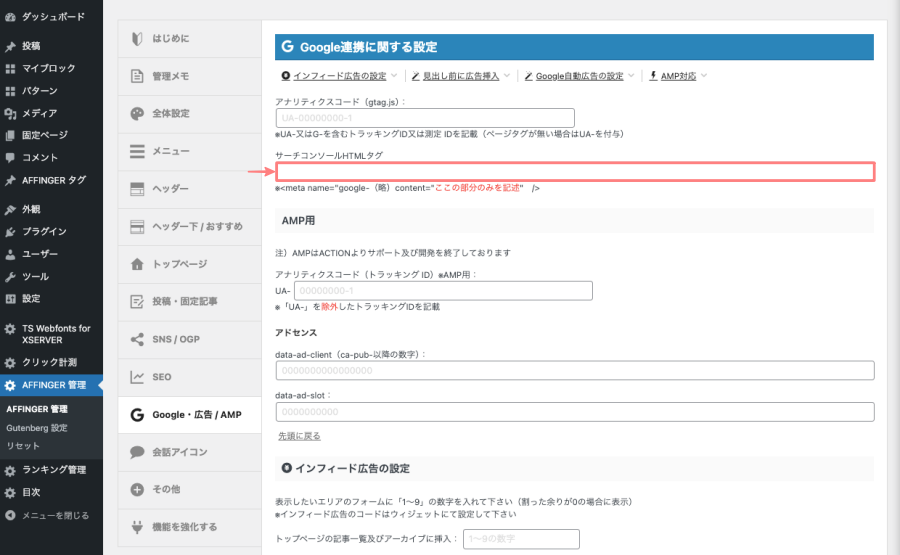Open AFFINGER 管理 submenu item

[x=37, y=409]
